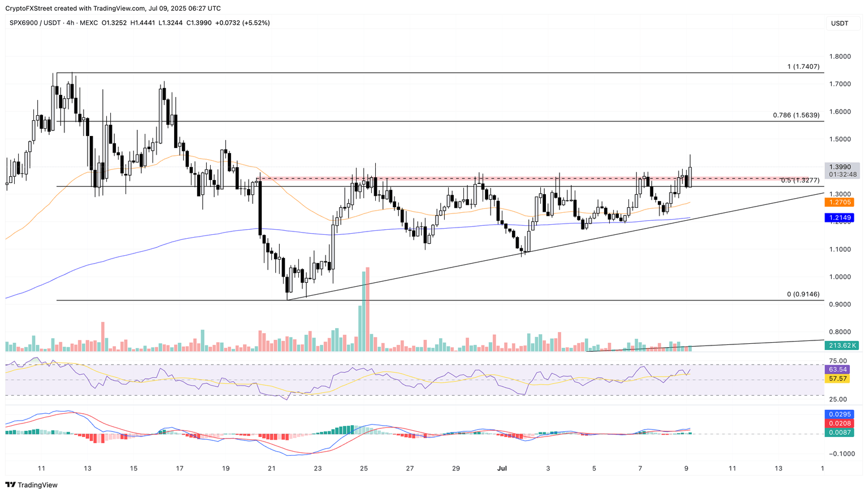868x494 pixels.
Task: Click the yellow RSI average label 57.57
Action: (x=837, y=379)
